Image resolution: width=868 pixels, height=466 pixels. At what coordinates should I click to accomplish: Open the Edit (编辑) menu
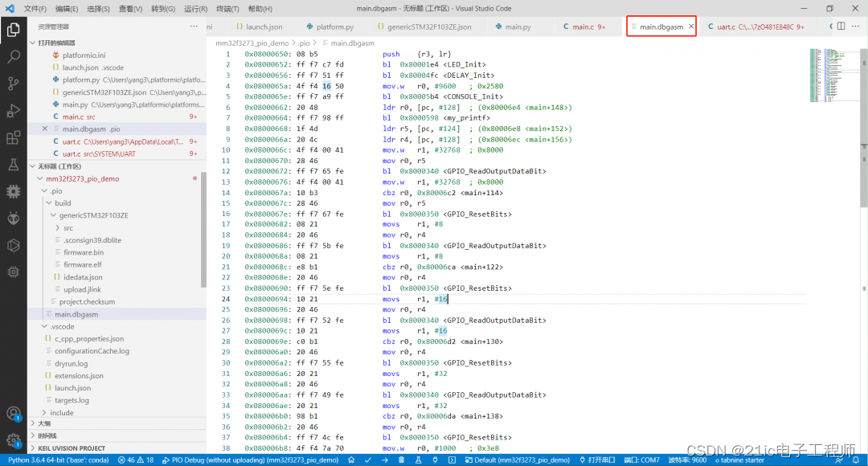click(x=67, y=9)
